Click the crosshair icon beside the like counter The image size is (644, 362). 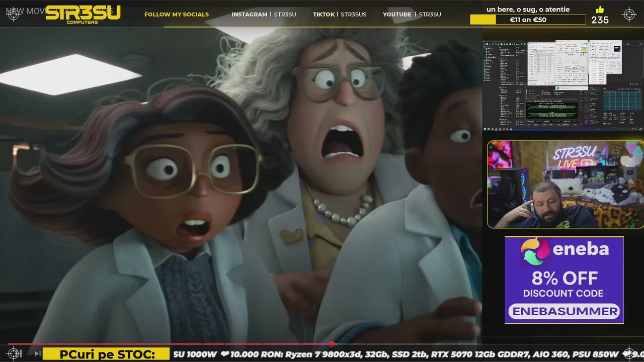click(x=629, y=14)
